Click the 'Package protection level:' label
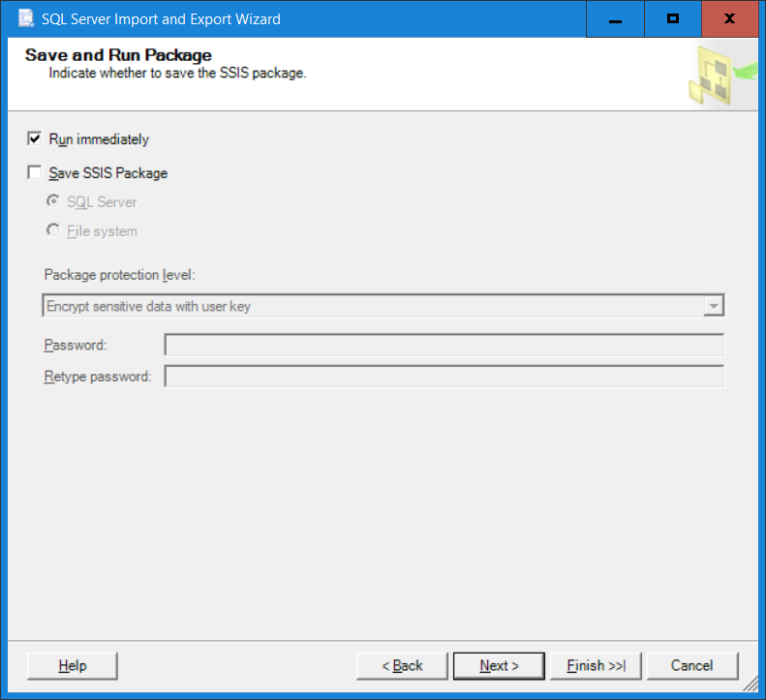The width and height of the screenshot is (766, 700). [x=120, y=275]
